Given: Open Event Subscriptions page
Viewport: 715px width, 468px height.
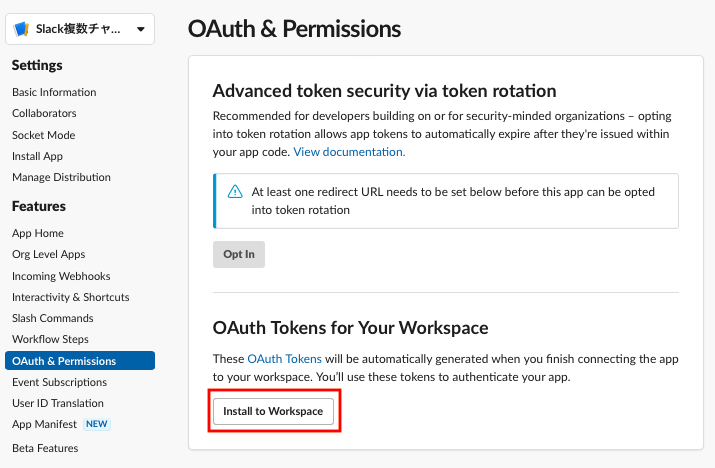Looking at the screenshot, I should click(59, 382).
